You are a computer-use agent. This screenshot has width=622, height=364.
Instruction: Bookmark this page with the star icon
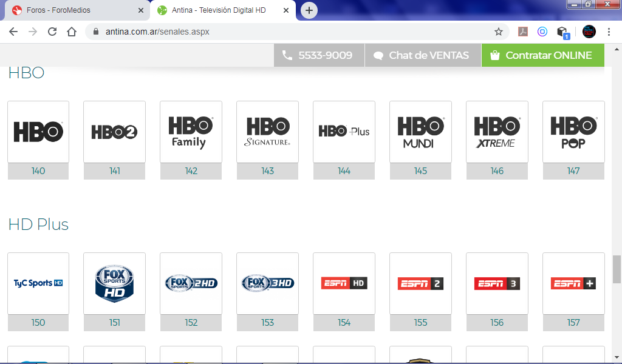coord(499,32)
